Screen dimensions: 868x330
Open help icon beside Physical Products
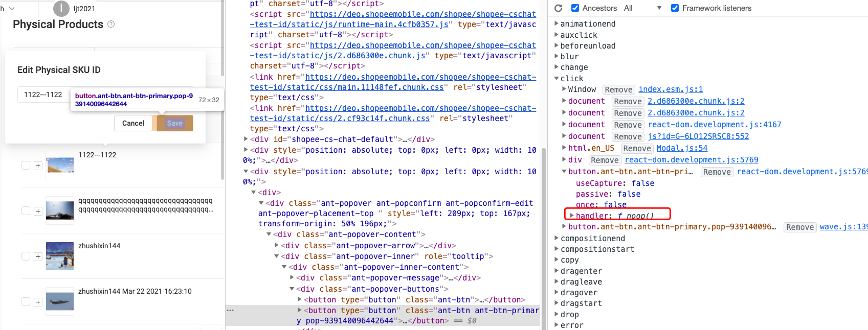(x=111, y=24)
